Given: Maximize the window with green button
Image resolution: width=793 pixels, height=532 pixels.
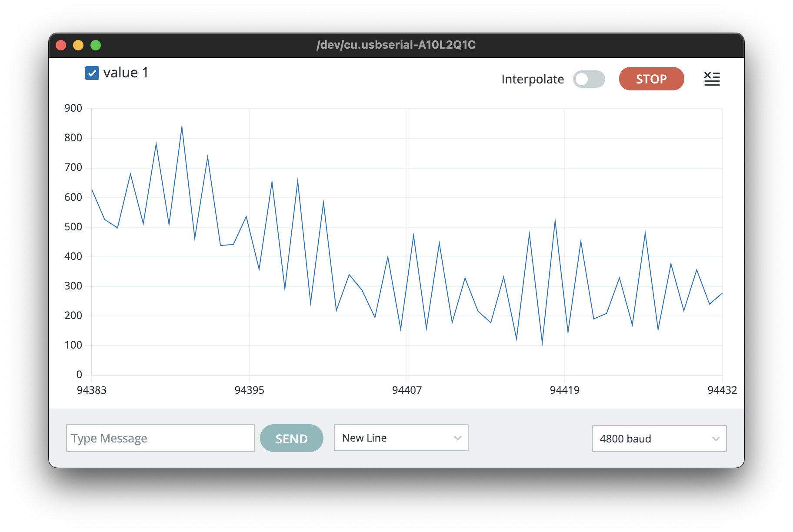Looking at the screenshot, I should [96, 45].
